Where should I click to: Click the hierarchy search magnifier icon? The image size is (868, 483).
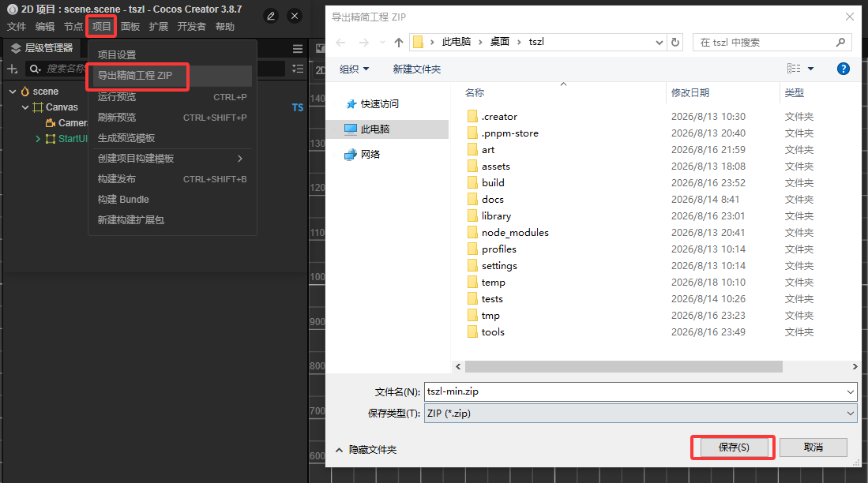pos(35,69)
